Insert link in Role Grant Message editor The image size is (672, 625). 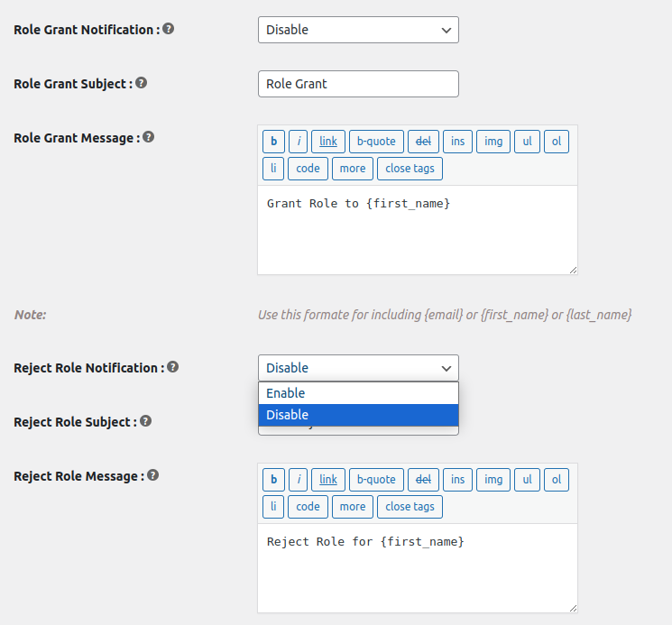[x=328, y=142]
